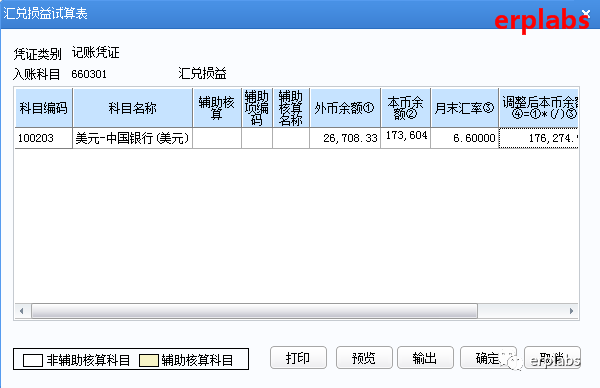Viewport: 600px width, 388px height.
Task: Click the 6.60000 exchange rate cell
Action: click(465, 138)
